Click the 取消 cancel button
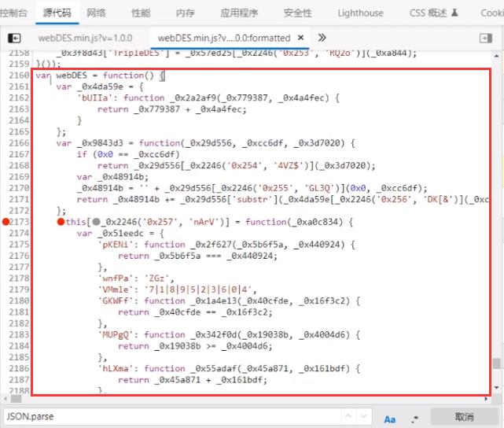 (464, 417)
